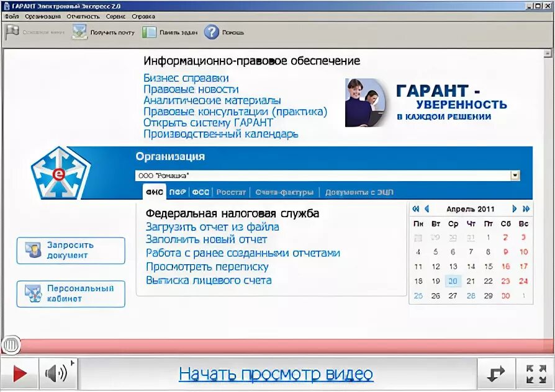555x392 pixels.
Task: Open the Файл menu
Action: [x=12, y=16]
